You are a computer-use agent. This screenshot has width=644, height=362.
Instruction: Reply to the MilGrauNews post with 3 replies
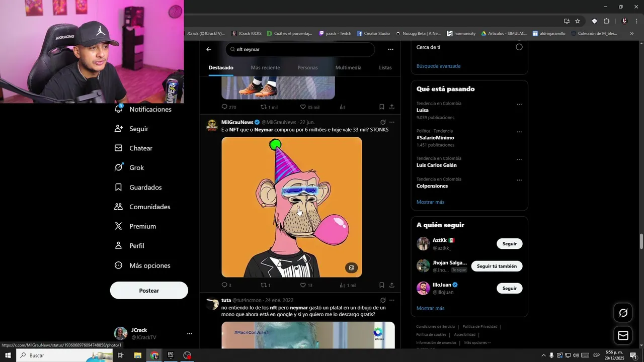226,285
